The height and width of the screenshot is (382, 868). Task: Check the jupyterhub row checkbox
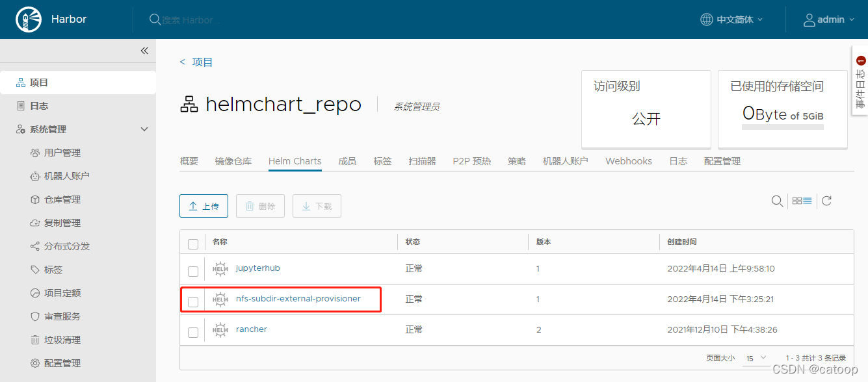pos(193,272)
